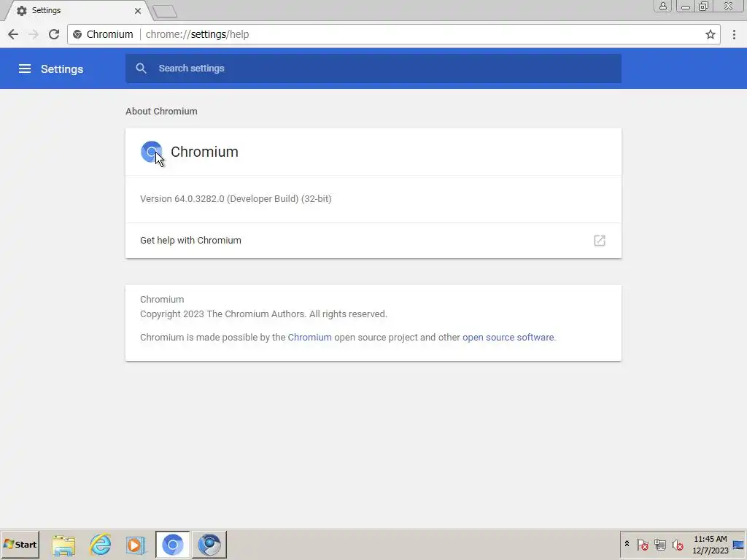Click the Settings title in the blue header

coord(62,69)
